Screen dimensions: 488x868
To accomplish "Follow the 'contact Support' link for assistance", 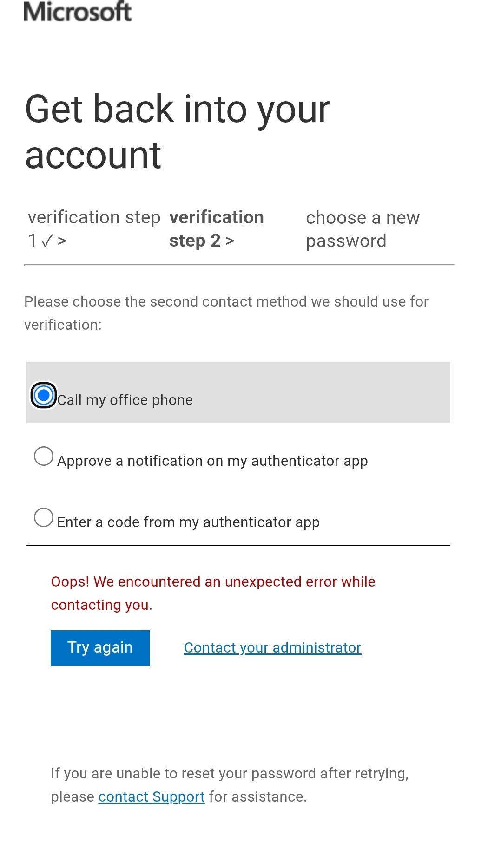I will click(x=151, y=796).
